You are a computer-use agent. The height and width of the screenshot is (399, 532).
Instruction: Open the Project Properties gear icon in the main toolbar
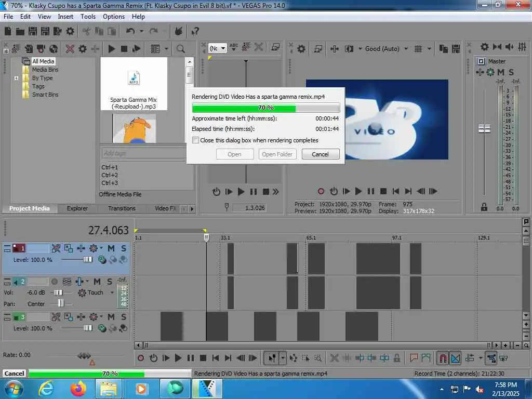point(70,32)
